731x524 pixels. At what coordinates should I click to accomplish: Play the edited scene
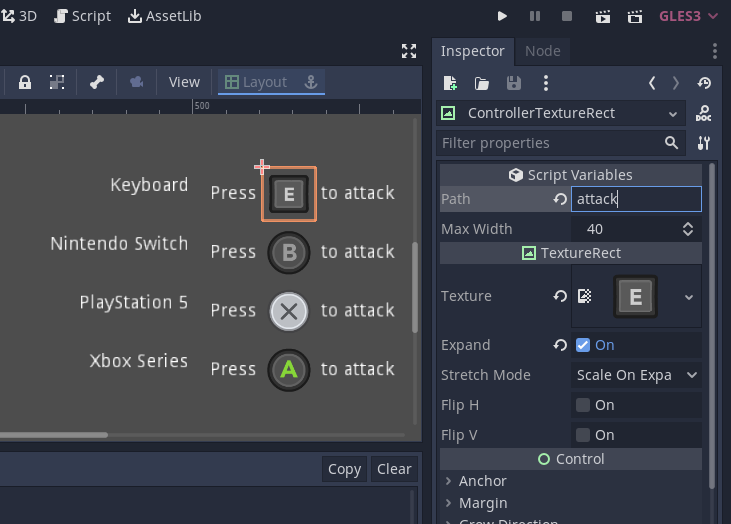click(x=603, y=17)
